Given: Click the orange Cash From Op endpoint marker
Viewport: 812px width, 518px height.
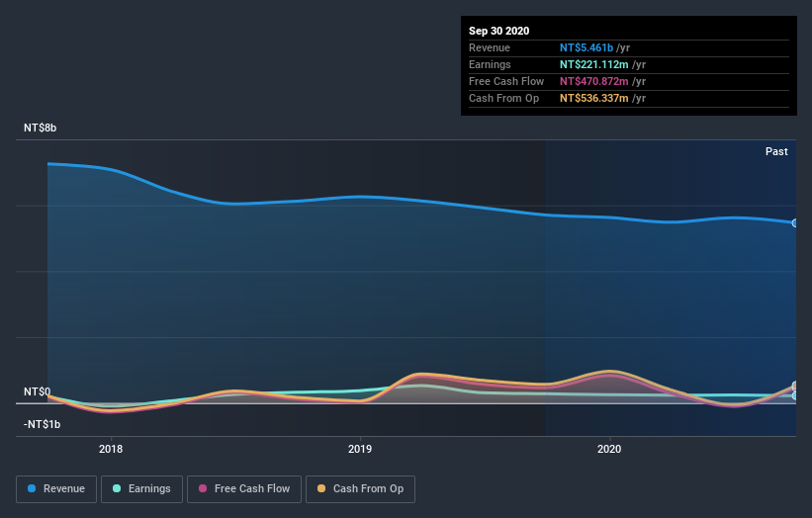Looking at the screenshot, I should [795, 386].
